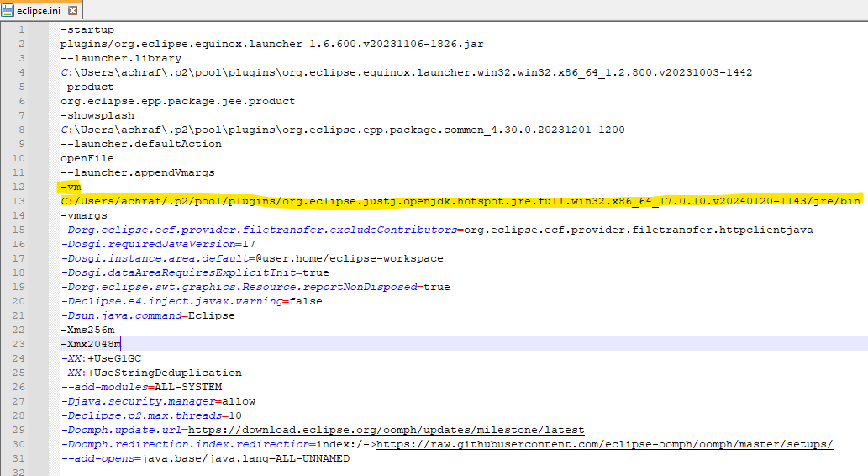
Task: Click the '-startup' line
Action: [x=87, y=29]
